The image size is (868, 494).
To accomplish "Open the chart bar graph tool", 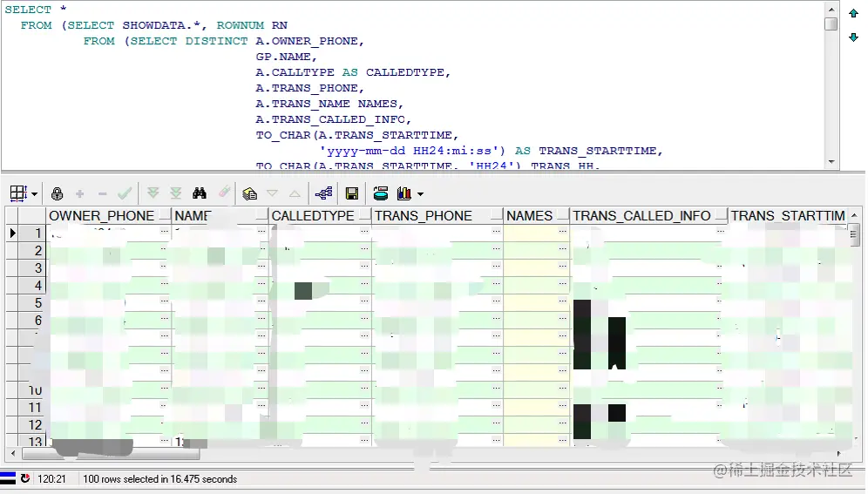I will [x=404, y=193].
